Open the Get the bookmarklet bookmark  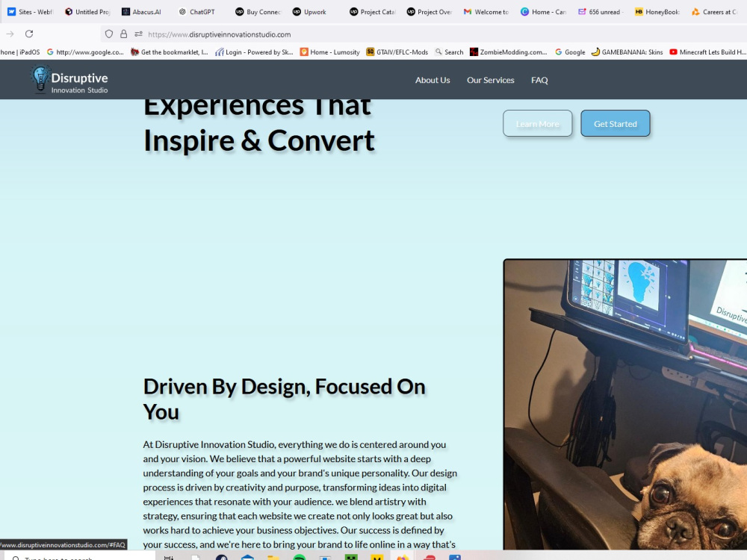tap(170, 52)
